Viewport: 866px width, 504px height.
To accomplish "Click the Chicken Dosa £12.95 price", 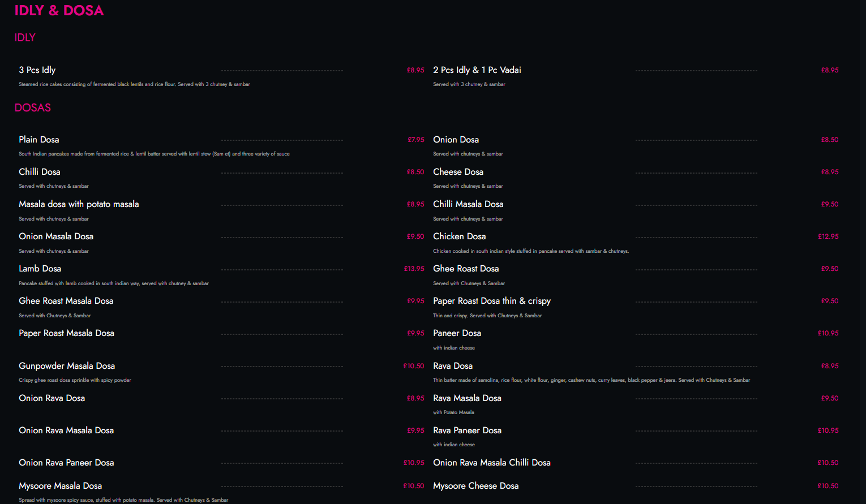I will pos(828,236).
